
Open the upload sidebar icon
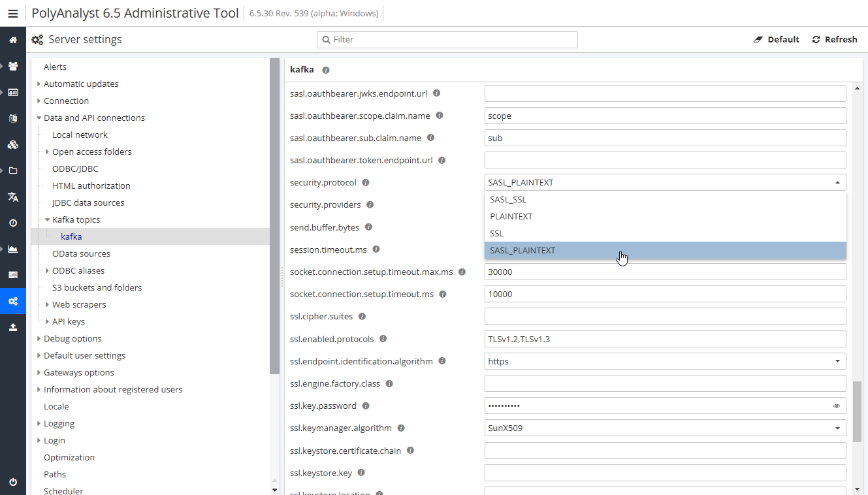coord(12,327)
